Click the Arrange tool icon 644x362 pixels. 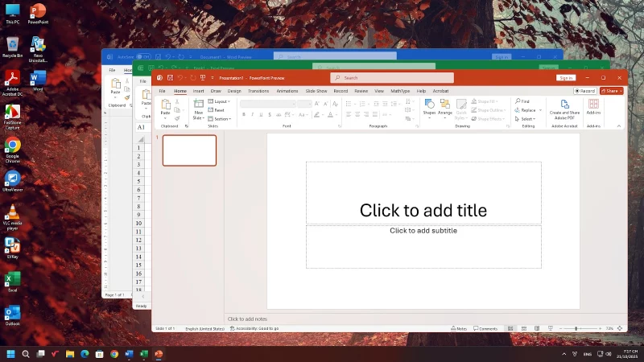pyautogui.click(x=445, y=105)
